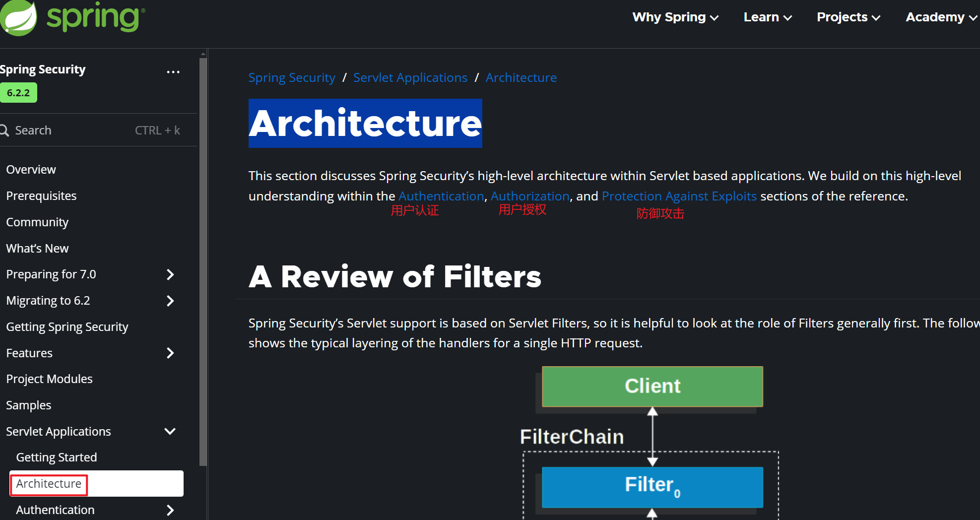Viewport: 980px width, 520px height.
Task: Click the sidebar vertical scrollbar
Action: [203, 262]
